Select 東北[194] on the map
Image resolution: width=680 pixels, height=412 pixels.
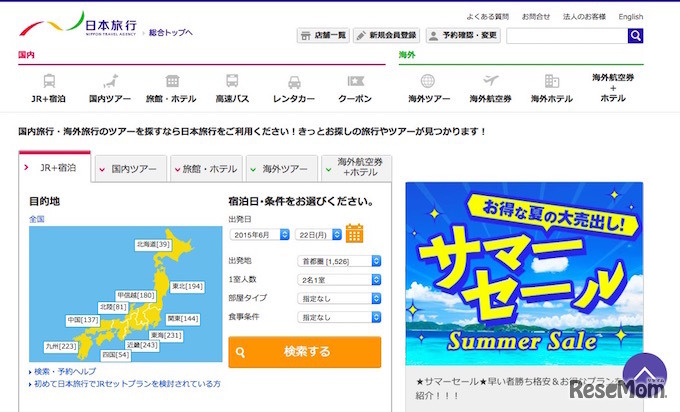187,287
